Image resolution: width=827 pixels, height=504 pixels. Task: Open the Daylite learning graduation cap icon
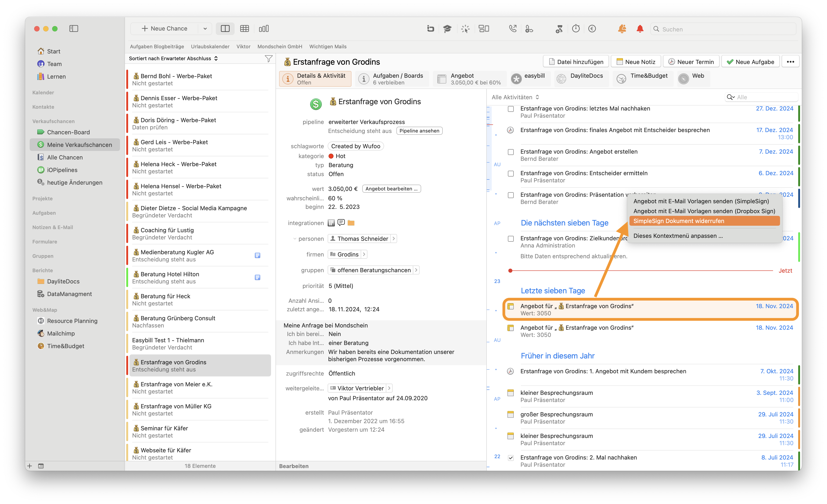pyautogui.click(x=447, y=29)
